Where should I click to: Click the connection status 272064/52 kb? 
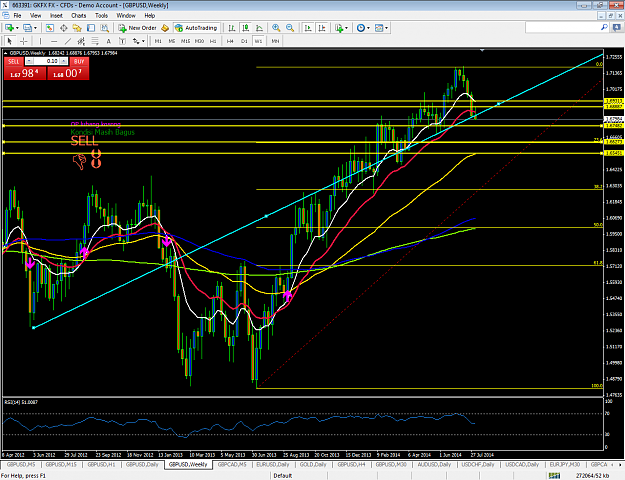(x=592, y=476)
